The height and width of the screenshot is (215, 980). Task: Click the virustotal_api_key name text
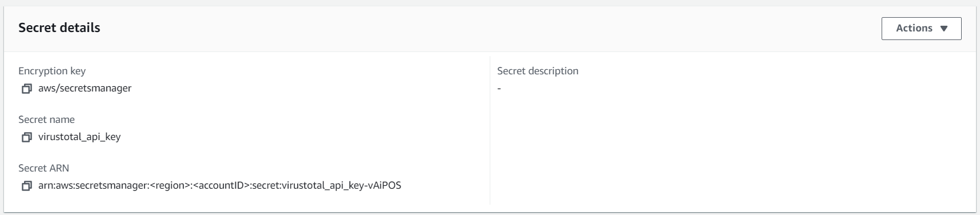coord(80,137)
